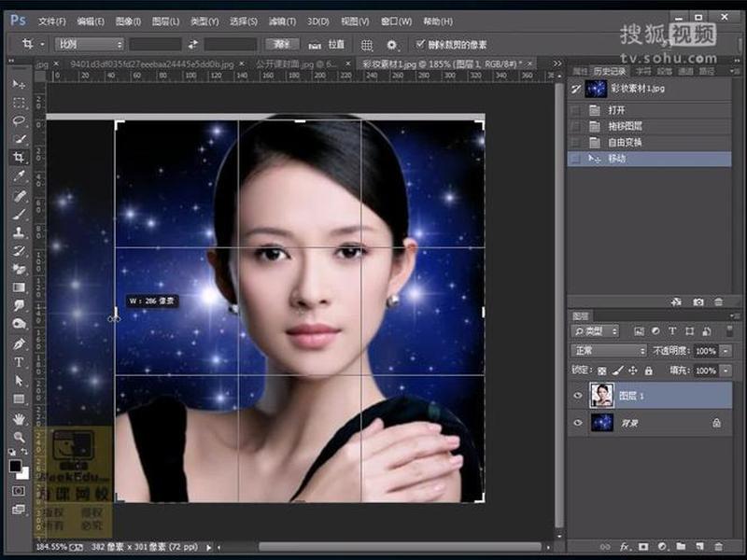Delete layer with the Layers panel trash
The height and width of the screenshot is (560, 747).
pyautogui.click(x=718, y=547)
